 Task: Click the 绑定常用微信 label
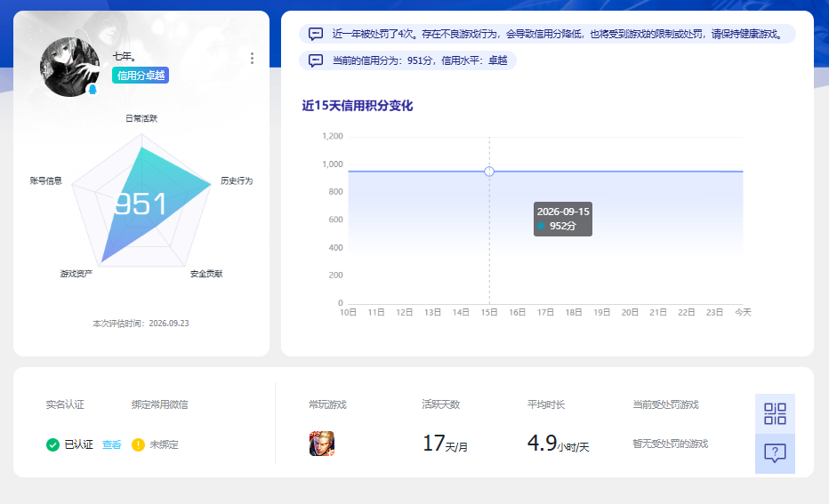click(x=160, y=404)
